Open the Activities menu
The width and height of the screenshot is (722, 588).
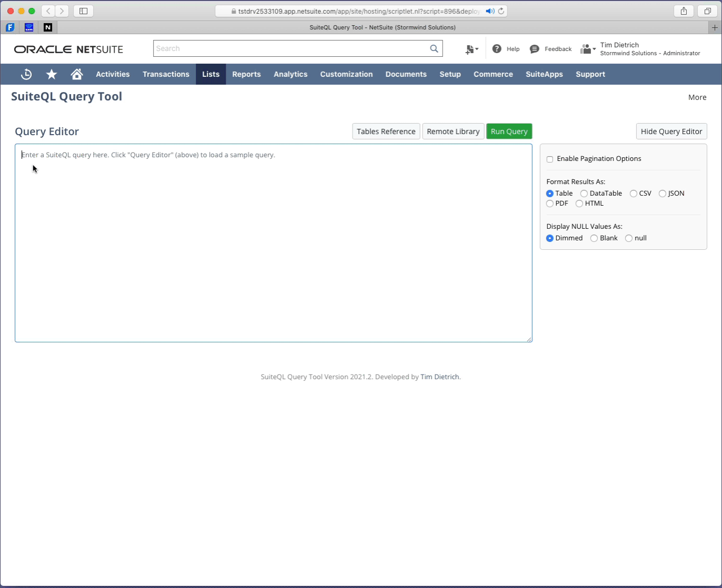pos(113,74)
